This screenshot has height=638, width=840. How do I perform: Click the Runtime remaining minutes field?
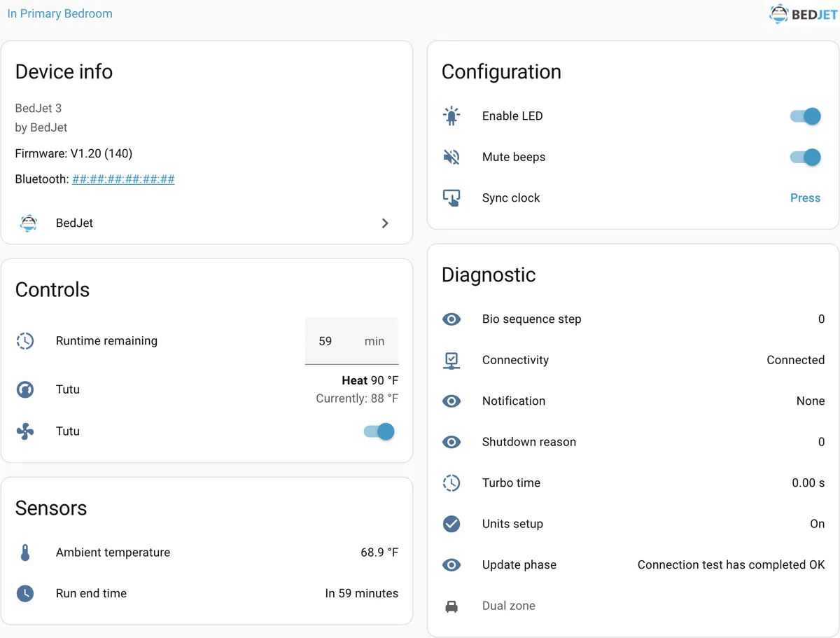(351, 341)
